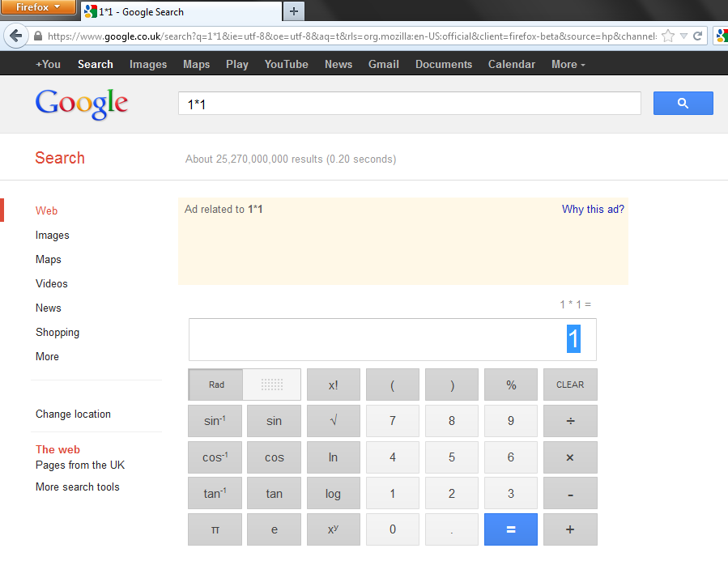Open Gmail in the top bar
The height and width of the screenshot is (561, 728).
click(384, 64)
